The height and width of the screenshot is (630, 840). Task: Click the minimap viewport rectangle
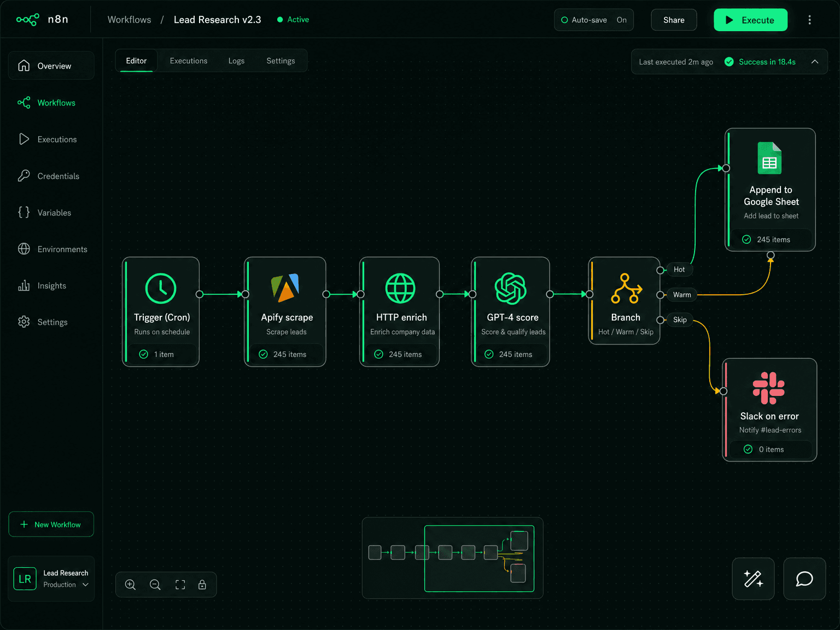pyautogui.click(x=479, y=558)
